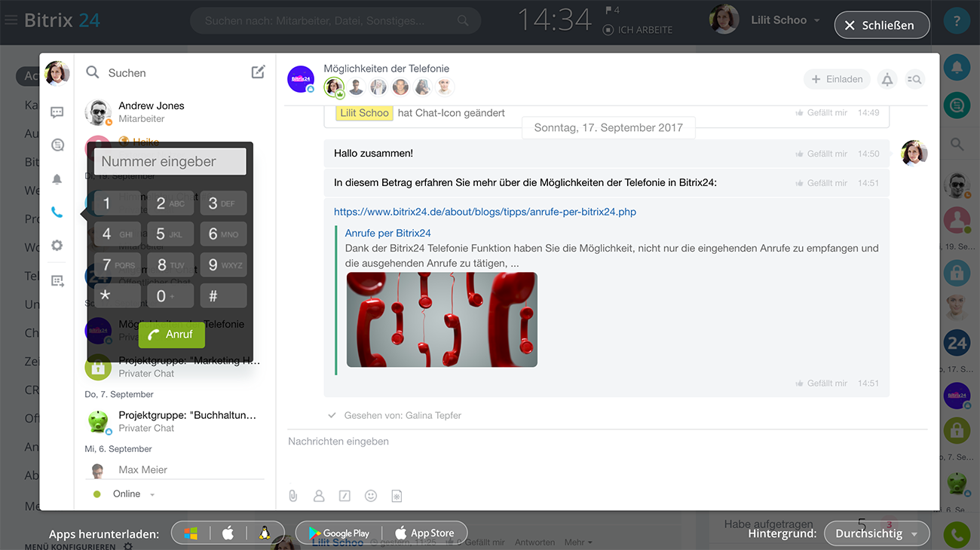Viewport: 980px width, 550px height.
Task: Dial digit 1 on keypad
Action: coord(118,203)
